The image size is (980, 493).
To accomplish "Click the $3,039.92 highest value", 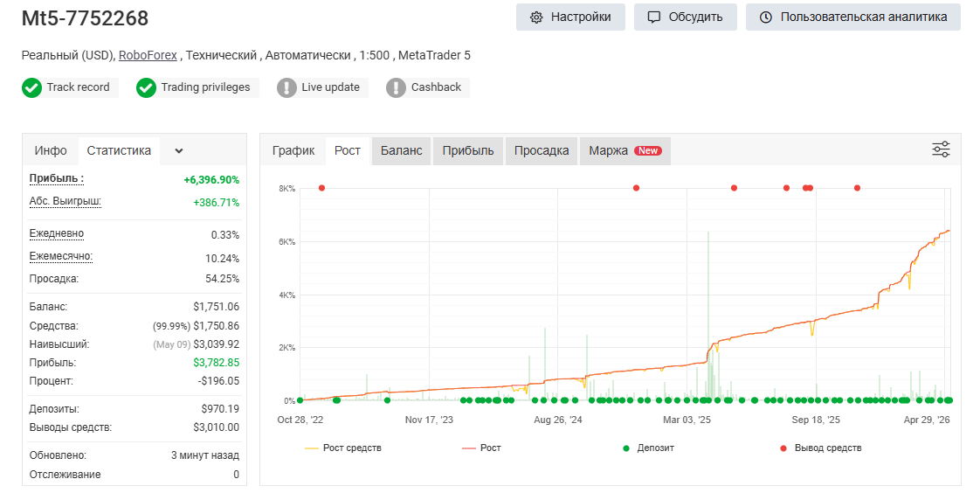I will coord(217,344).
